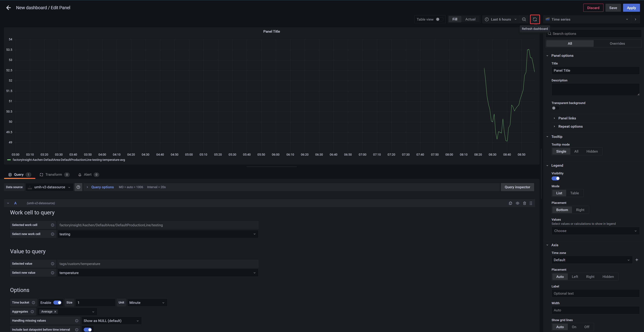Switch to the Alert tab
Viewport: 644px width, 332px height.
pyautogui.click(x=89, y=175)
